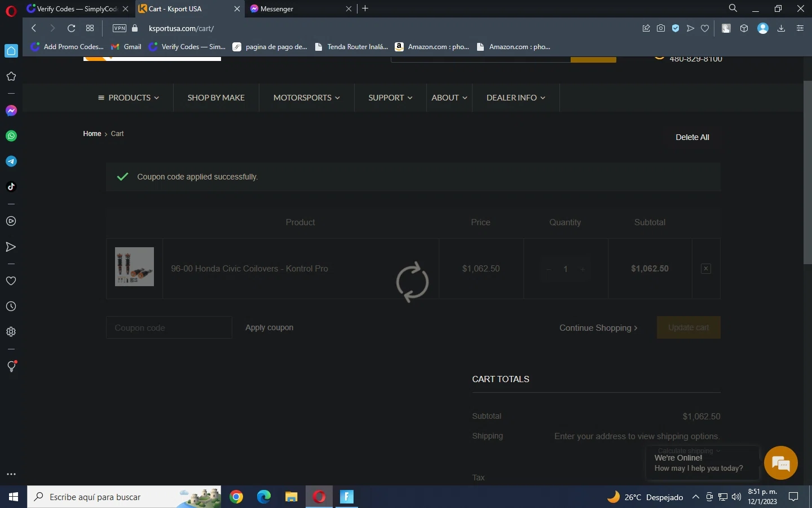Go back to previous page
The height and width of the screenshot is (508, 812).
(x=34, y=28)
